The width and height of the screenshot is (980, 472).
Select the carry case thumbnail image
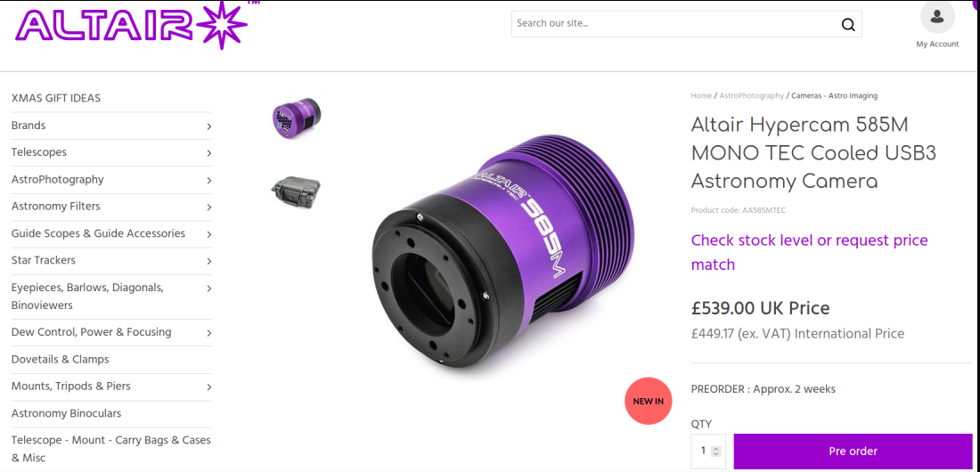(x=297, y=191)
